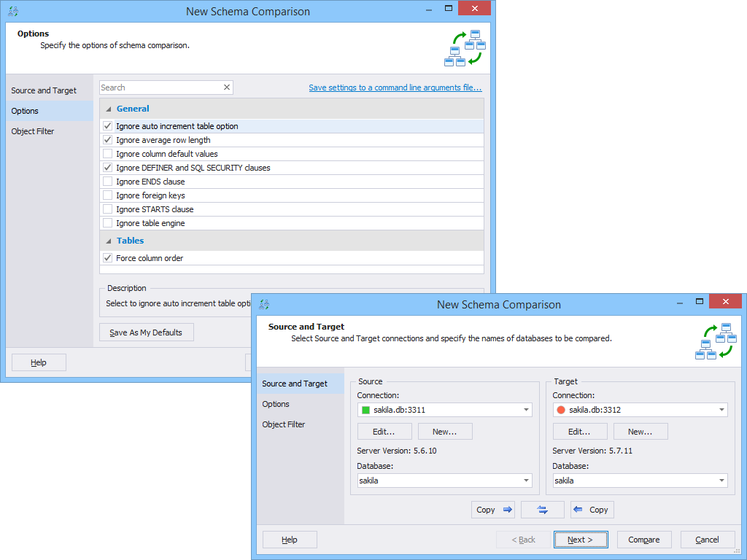This screenshot has height=560, width=747.
Task: Click the Source Server Version 5.6.10 text
Action: (397, 451)
